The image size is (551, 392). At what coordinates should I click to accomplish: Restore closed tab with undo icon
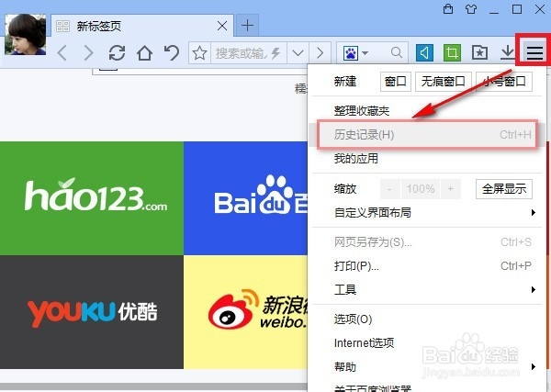click(x=172, y=53)
